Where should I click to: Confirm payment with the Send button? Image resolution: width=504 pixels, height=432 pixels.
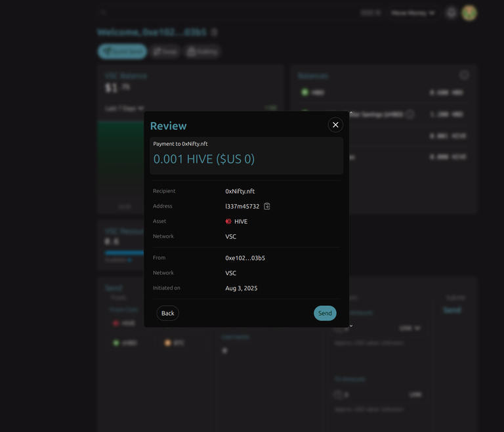point(325,313)
